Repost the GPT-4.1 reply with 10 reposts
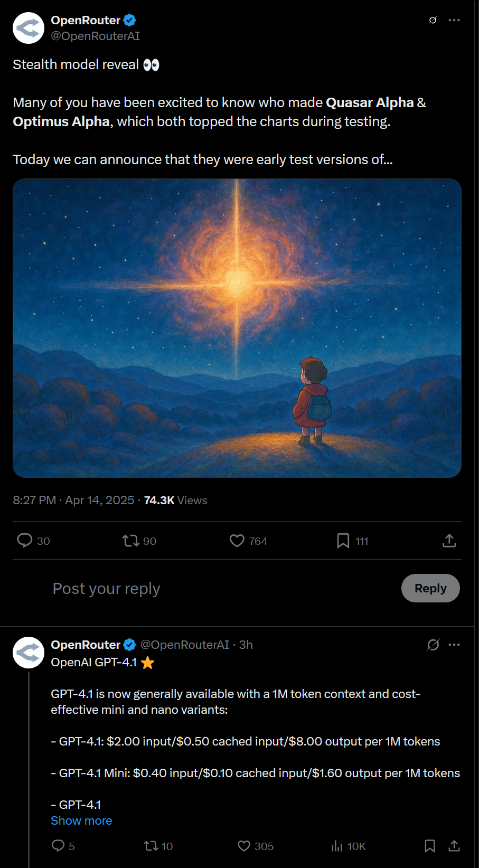The height and width of the screenshot is (868, 479). click(x=151, y=846)
